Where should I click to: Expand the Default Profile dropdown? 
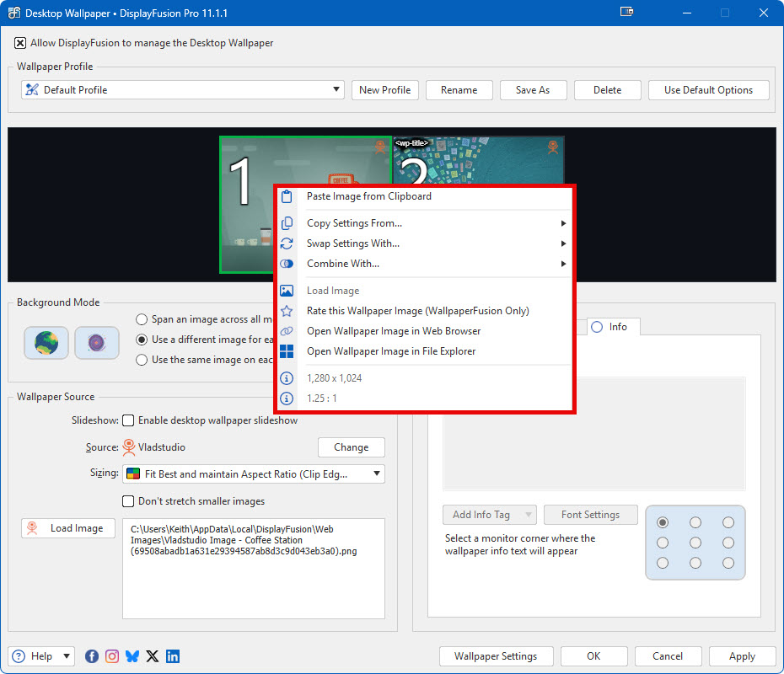336,90
